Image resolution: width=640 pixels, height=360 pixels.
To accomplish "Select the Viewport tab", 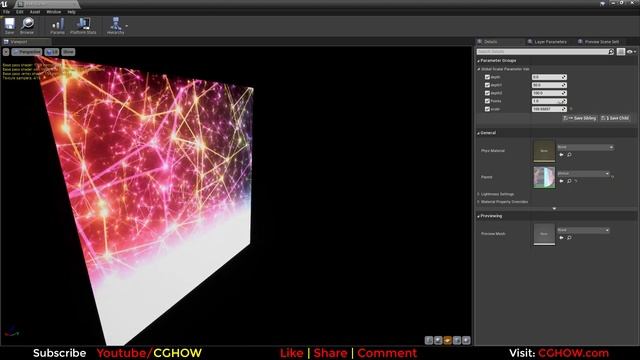I will [26, 42].
